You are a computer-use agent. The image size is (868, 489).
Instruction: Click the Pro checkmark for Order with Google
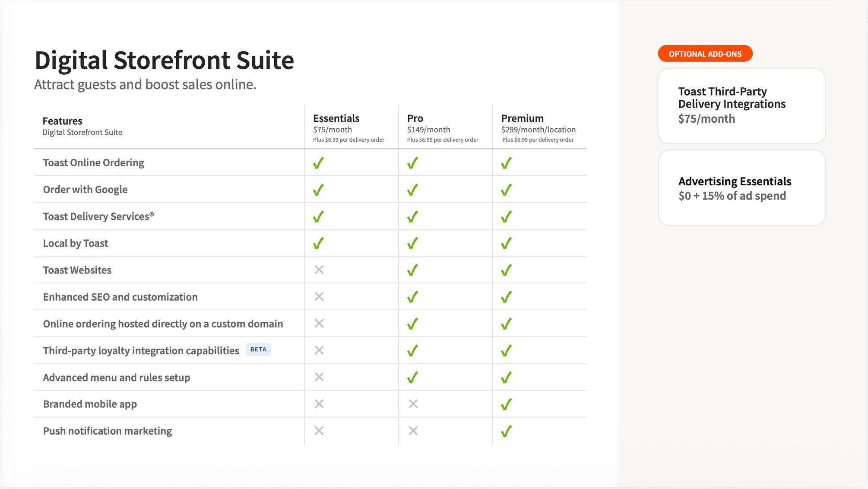(x=412, y=190)
